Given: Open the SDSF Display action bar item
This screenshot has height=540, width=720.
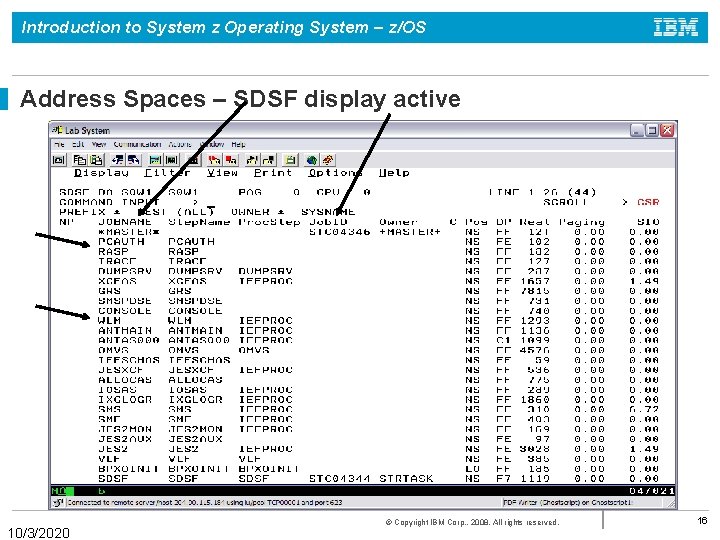Looking at the screenshot, I should pos(101,173).
